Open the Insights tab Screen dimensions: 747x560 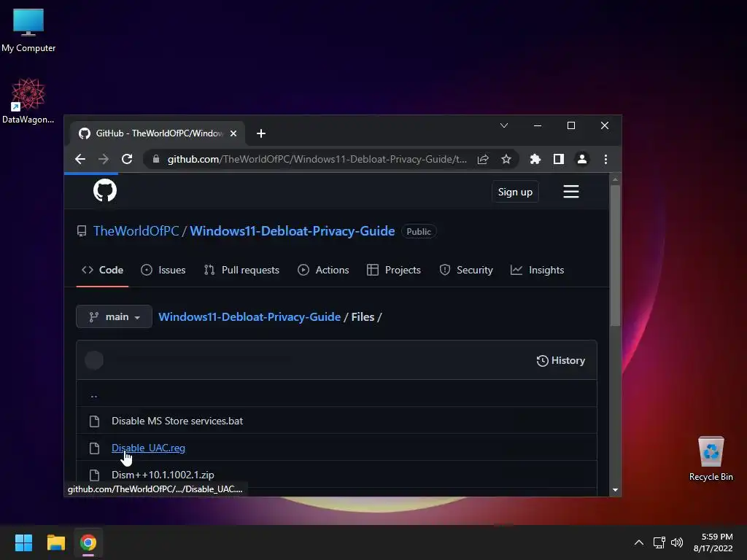[x=538, y=270]
